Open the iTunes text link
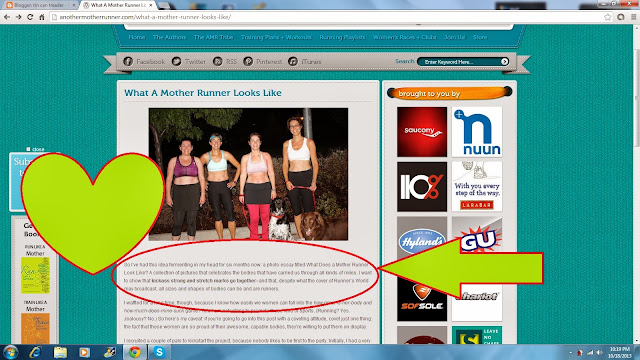The width and height of the screenshot is (640, 360). click(x=311, y=62)
